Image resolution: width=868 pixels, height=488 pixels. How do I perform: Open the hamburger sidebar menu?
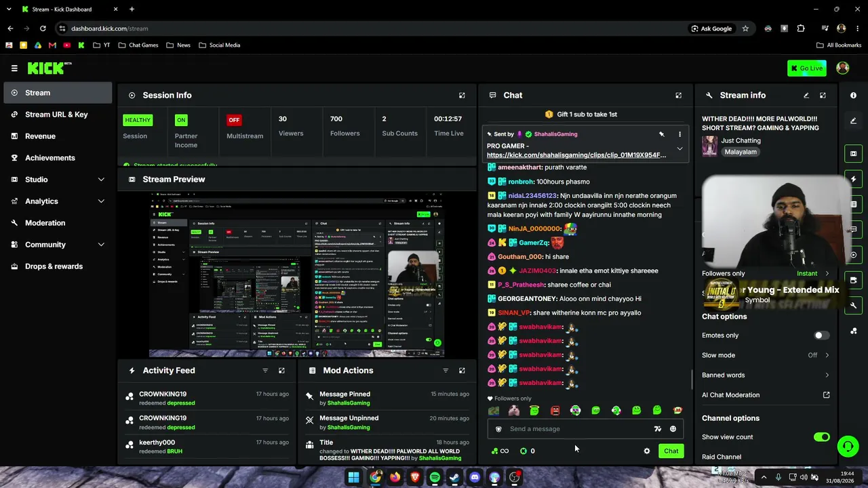14,68
